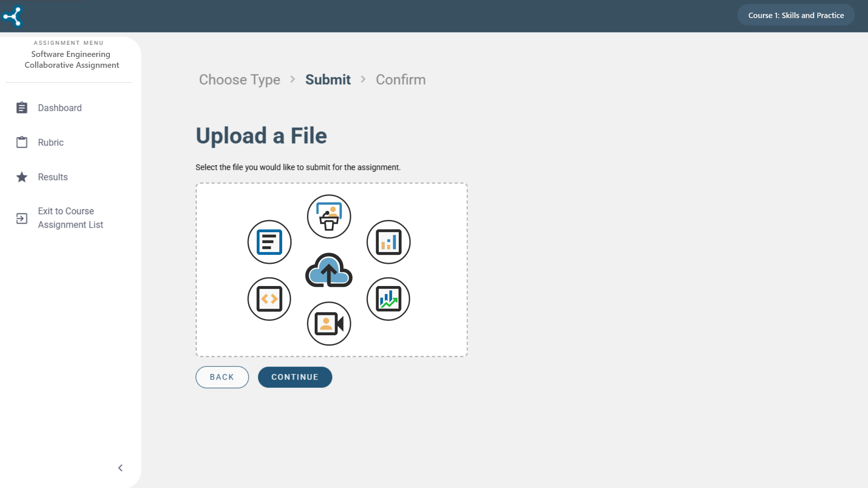Go to the Confirm breadcrumb step
The image size is (868, 488).
coord(401,80)
